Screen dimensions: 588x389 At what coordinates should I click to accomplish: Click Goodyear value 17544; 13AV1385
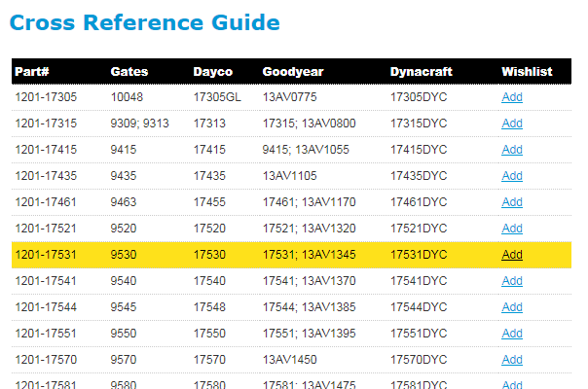pyautogui.click(x=309, y=307)
